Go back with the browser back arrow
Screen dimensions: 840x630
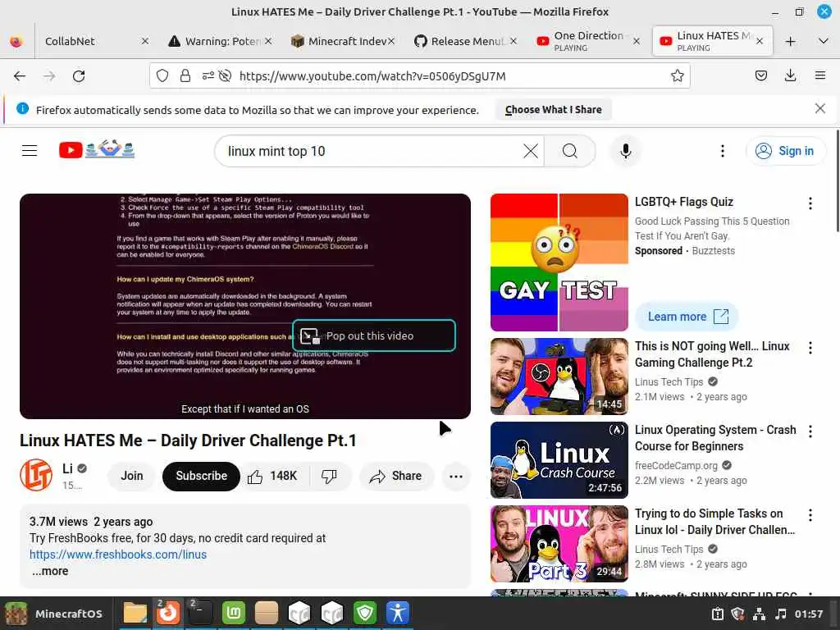point(20,76)
